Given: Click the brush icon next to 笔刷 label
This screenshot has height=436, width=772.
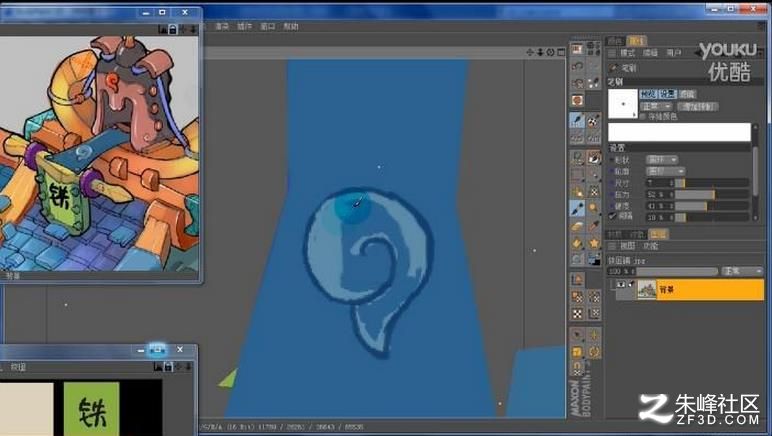Looking at the screenshot, I should tap(613, 68).
